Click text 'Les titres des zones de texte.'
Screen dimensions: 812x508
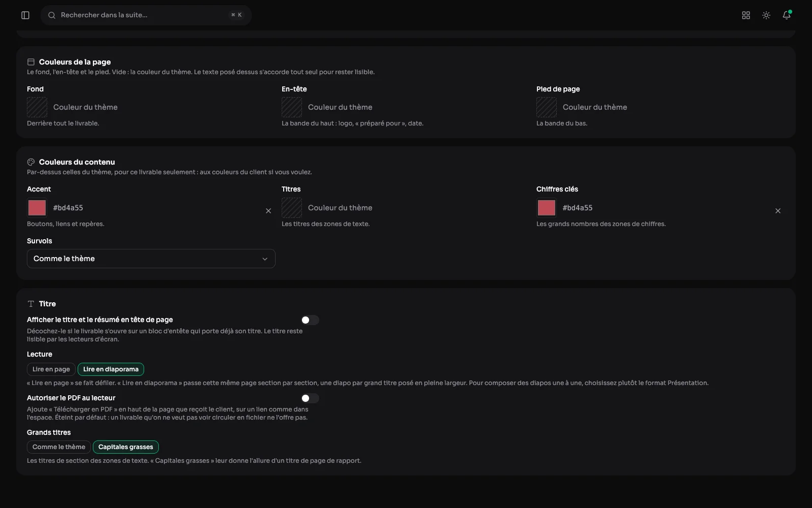326,224
